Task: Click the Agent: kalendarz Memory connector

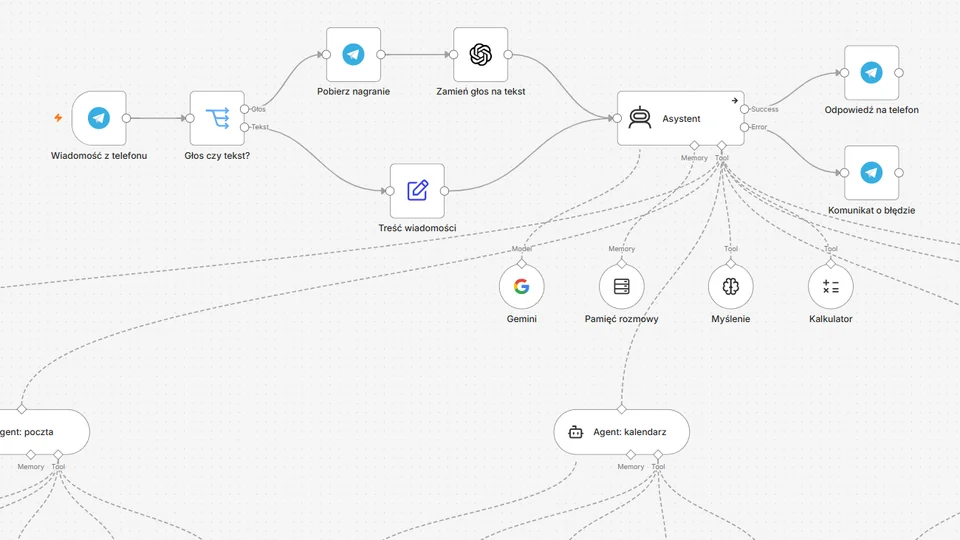Action: (x=631, y=454)
